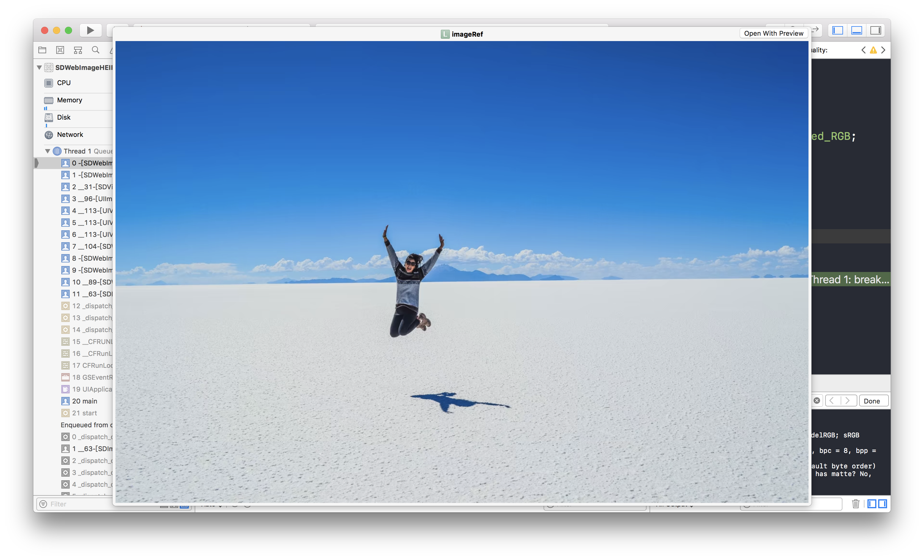This screenshot has height=560, width=924.
Task: Jump to next find result
Action: pyautogui.click(x=848, y=401)
